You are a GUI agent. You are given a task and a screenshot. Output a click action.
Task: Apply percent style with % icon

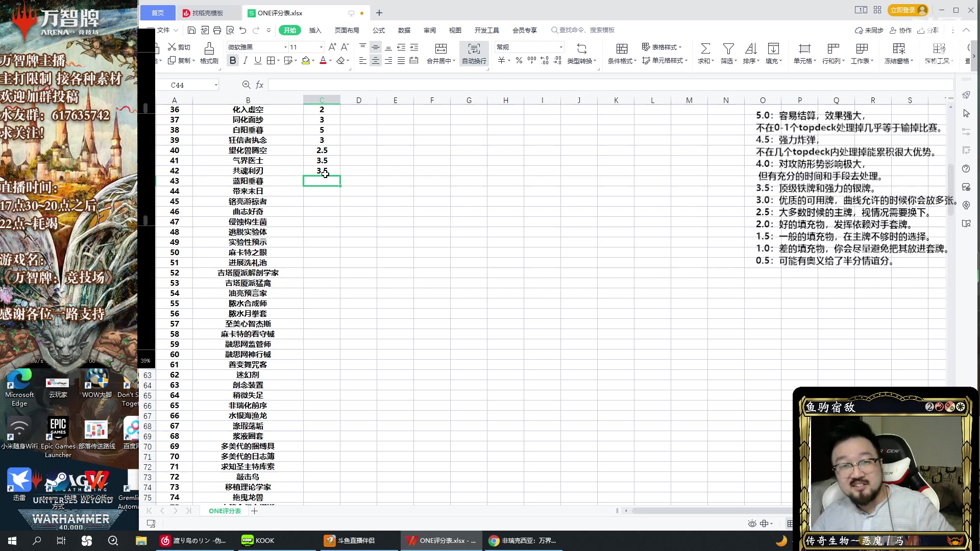[519, 60]
